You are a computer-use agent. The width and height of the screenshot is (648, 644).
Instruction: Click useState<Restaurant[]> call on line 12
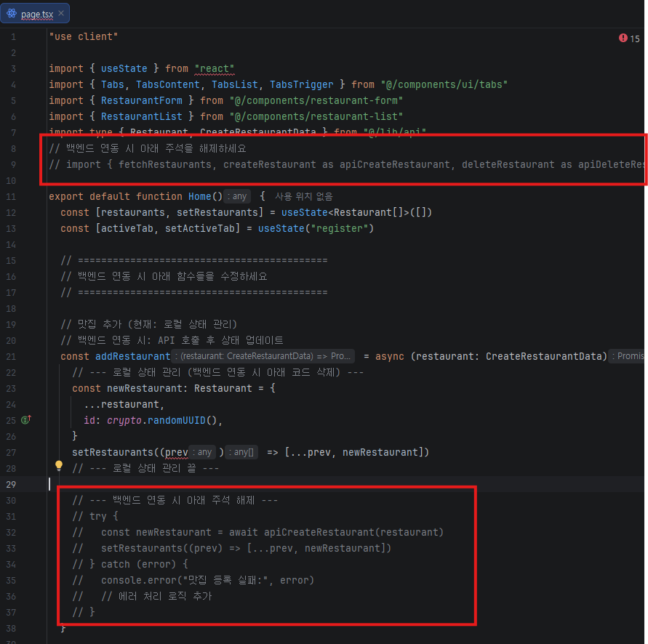point(356,212)
